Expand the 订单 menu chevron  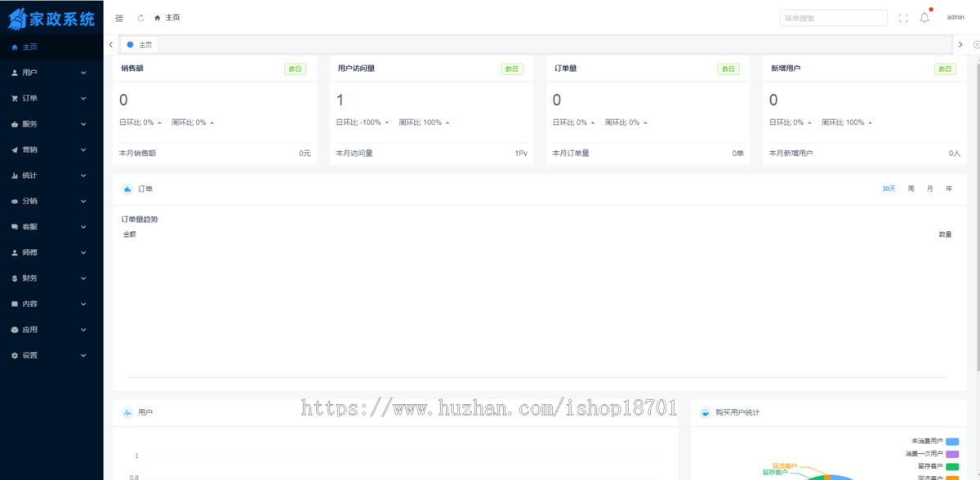83,98
